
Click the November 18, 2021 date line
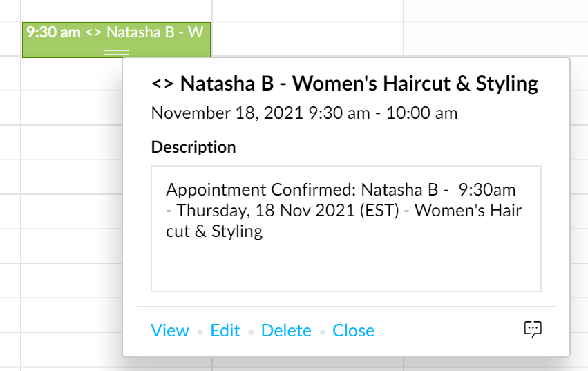[304, 113]
